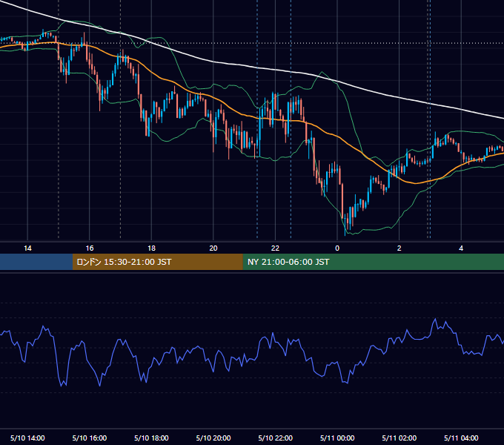The width and height of the screenshot is (504, 445).
Task: Click the 5/11 00:00 time label
Action: tap(337, 438)
